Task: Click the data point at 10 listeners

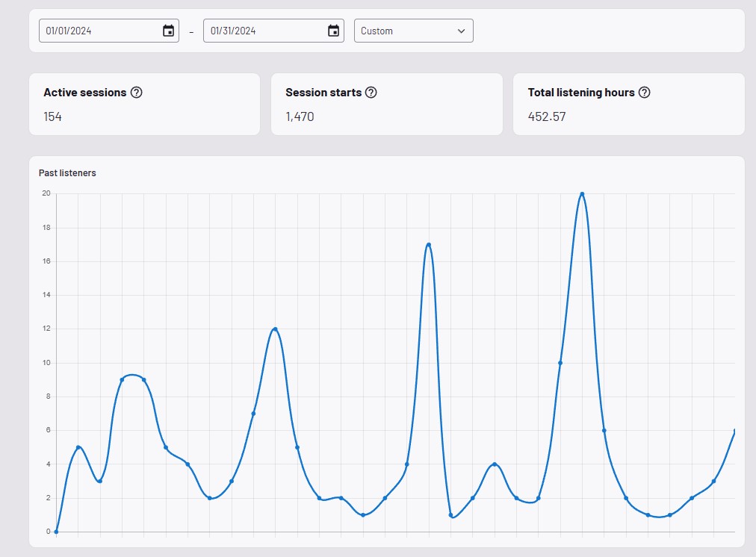Action: tap(560, 363)
